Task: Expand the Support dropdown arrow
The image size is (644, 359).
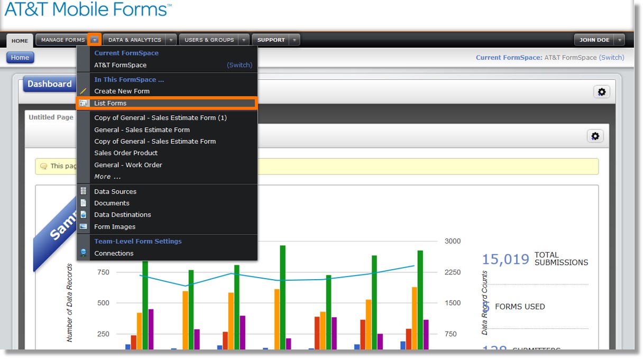Action: [295, 40]
